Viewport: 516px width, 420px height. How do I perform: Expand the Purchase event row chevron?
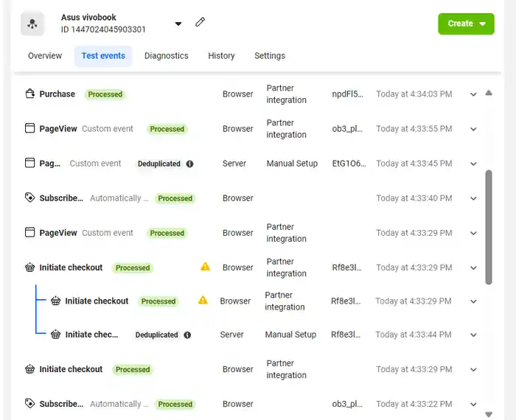click(x=473, y=94)
